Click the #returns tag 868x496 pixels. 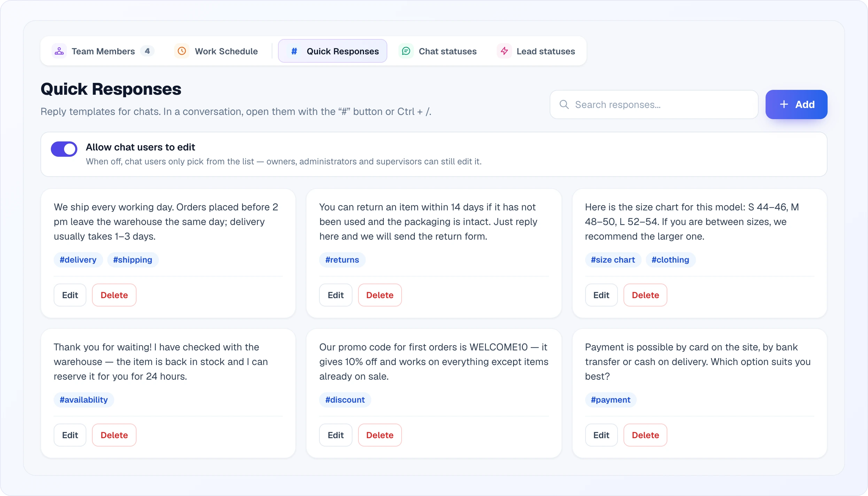click(342, 260)
